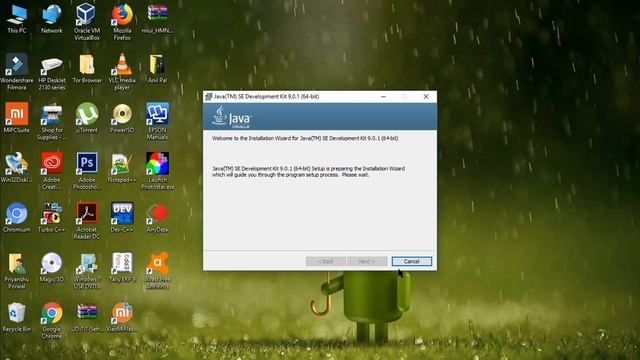The image size is (640, 360).
Task: Select the Priyanshu Porwal user folder
Action: click(x=17, y=271)
